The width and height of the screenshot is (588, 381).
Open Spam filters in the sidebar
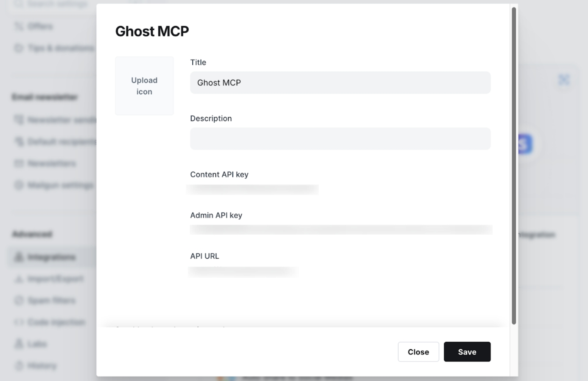51,300
